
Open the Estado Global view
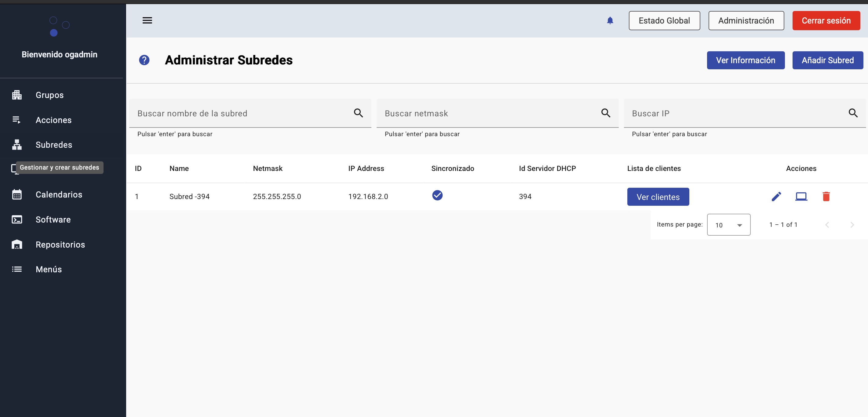(x=664, y=20)
